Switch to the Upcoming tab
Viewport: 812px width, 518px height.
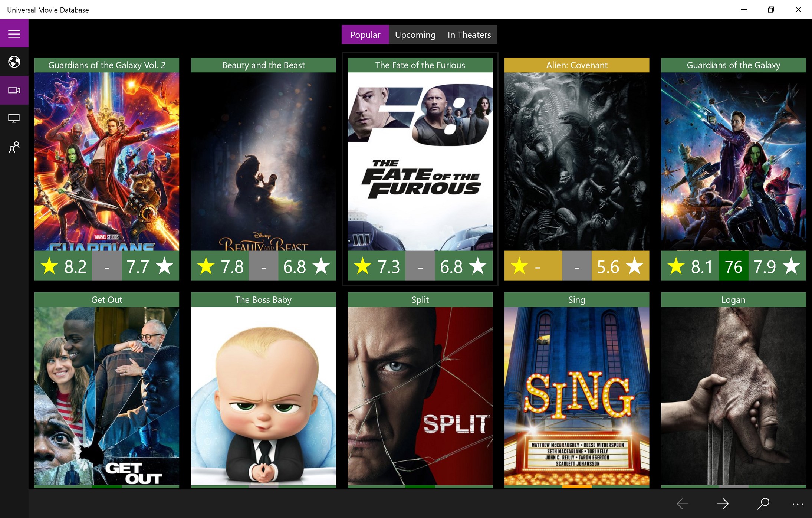pyautogui.click(x=415, y=35)
